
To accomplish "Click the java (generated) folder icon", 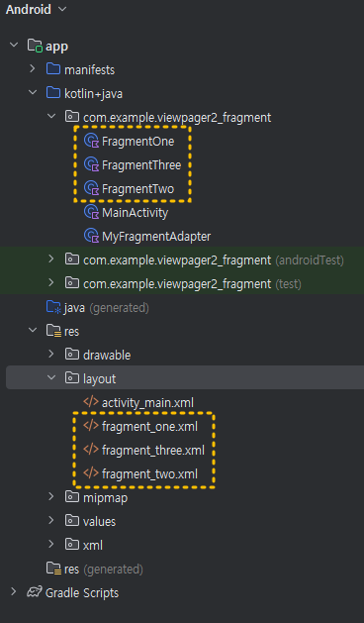I will tap(53, 307).
